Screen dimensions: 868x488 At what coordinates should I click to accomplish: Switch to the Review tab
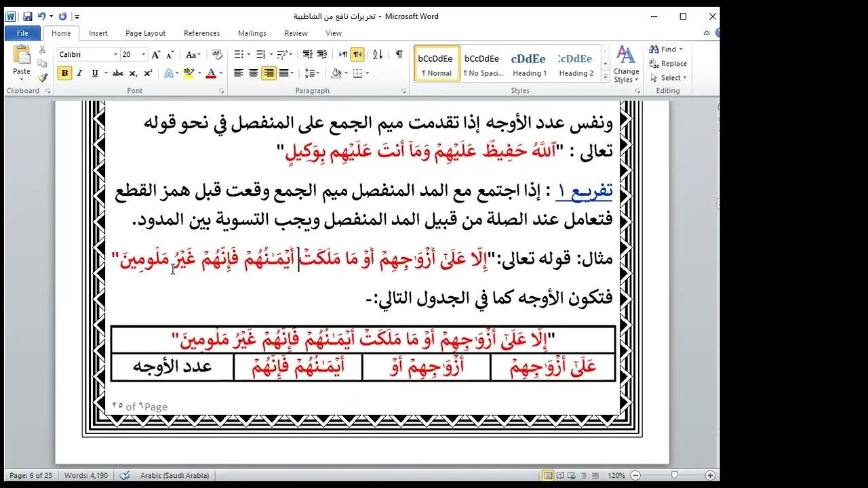click(296, 33)
